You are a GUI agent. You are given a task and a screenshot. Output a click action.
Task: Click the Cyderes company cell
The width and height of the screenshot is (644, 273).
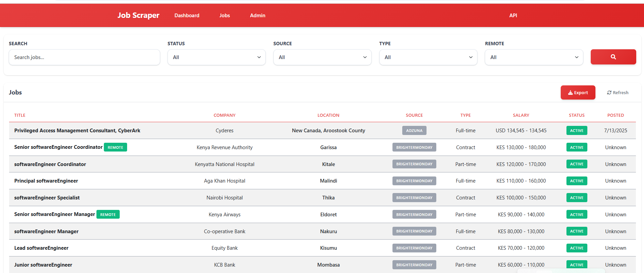point(225,131)
